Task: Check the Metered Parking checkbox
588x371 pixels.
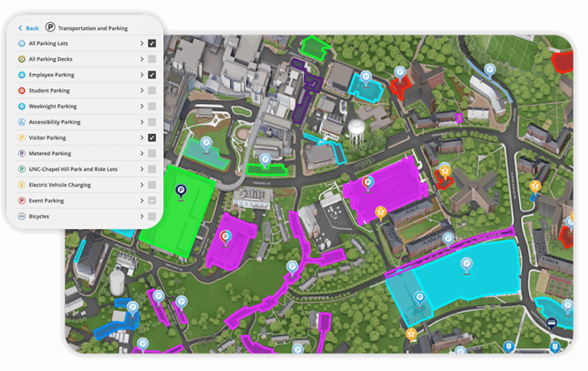Action: [152, 153]
